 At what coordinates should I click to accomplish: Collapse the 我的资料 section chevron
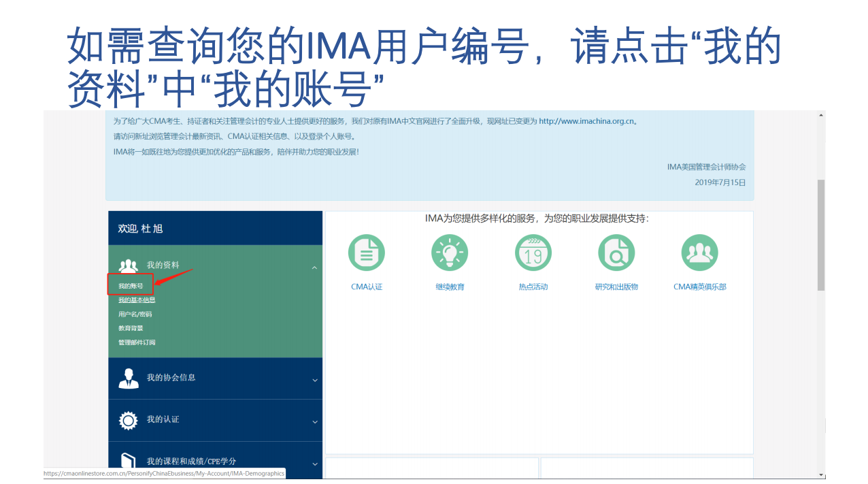[314, 268]
